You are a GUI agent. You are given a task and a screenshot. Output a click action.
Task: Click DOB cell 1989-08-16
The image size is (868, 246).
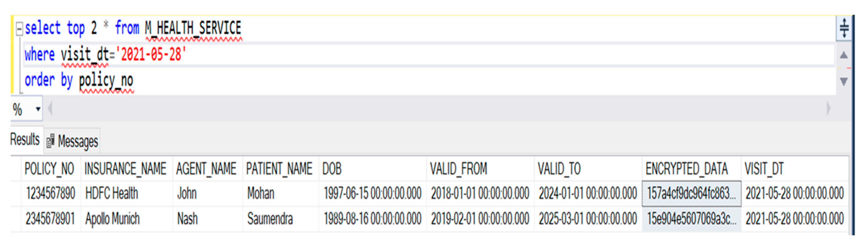coord(372,219)
